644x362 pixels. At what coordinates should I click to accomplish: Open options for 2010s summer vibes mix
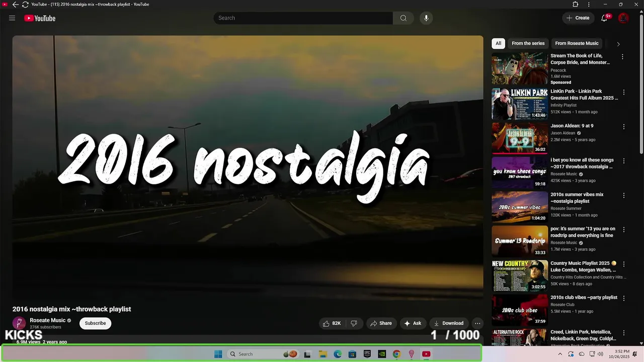624,195
